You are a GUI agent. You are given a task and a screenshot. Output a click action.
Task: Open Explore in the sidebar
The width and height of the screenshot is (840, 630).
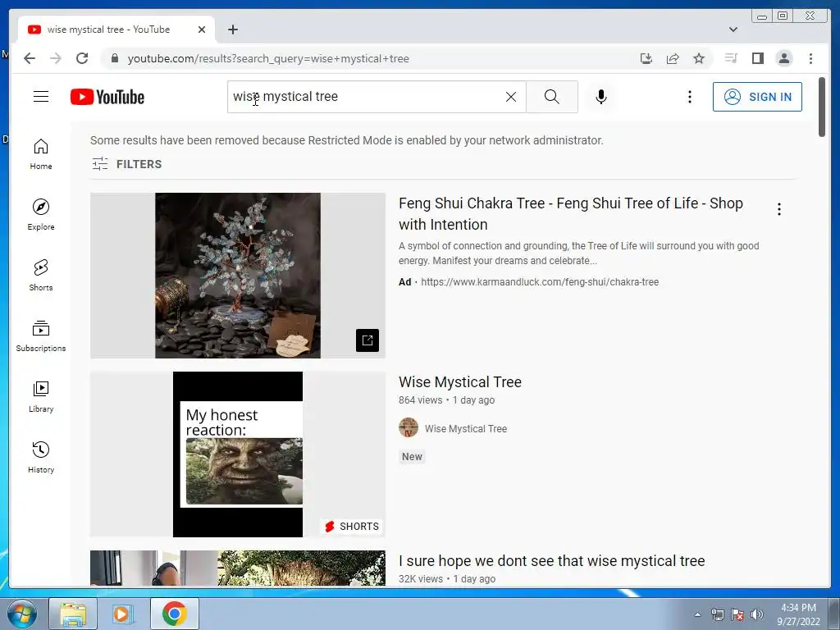[x=41, y=215]
